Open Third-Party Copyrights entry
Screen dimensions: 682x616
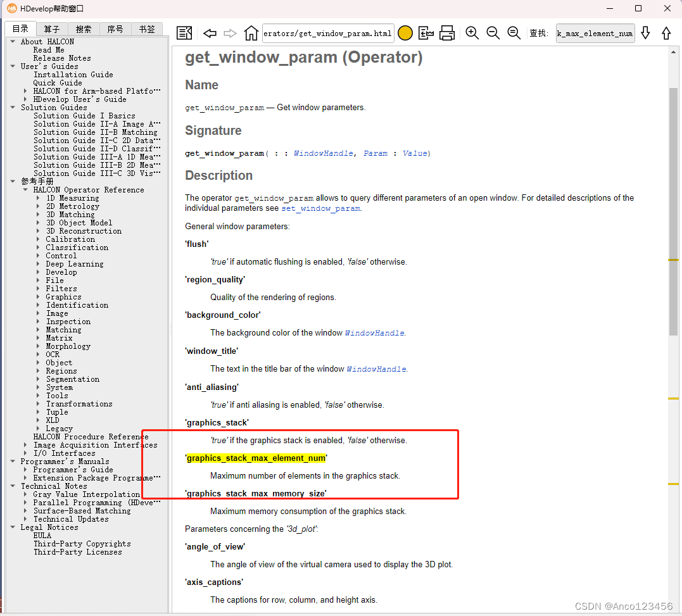(x=82, y=544)
